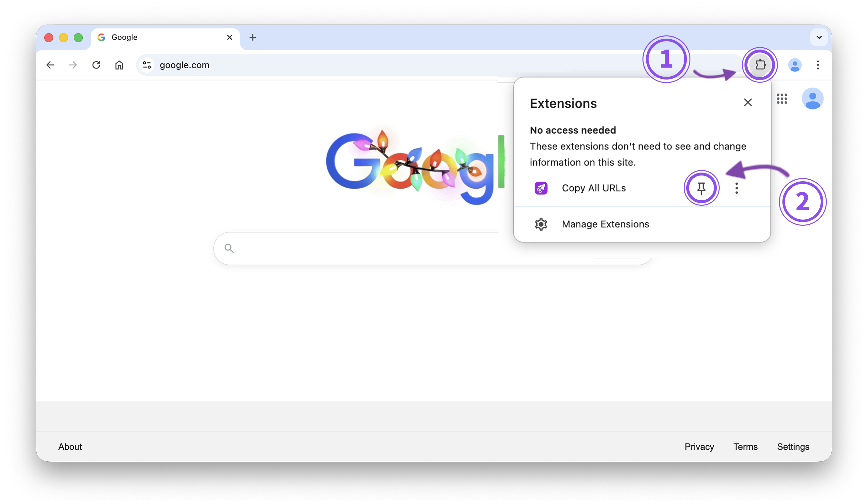
Task: Open site settings icon in address bar
Action: 147,65
